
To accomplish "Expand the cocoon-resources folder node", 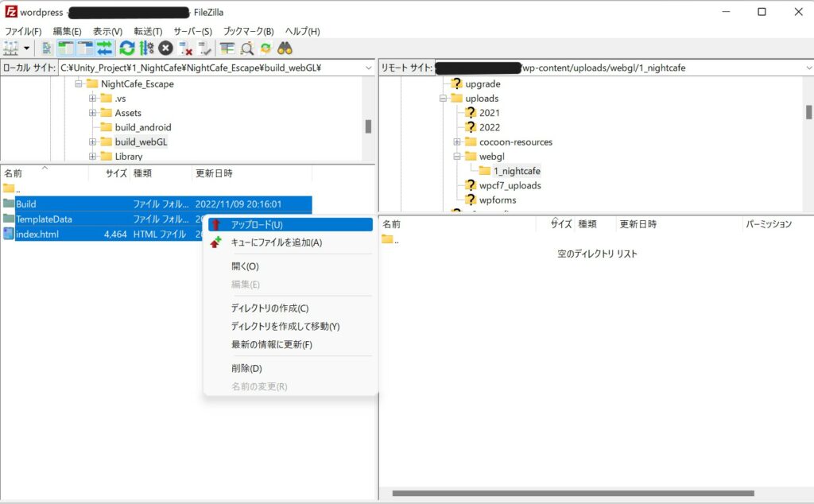I will [457, 142].
